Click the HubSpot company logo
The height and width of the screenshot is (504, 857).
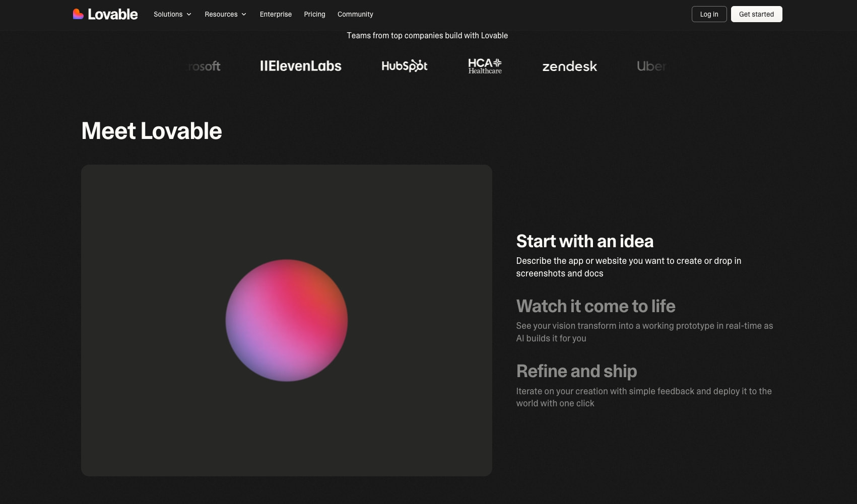tap(404, 66)
